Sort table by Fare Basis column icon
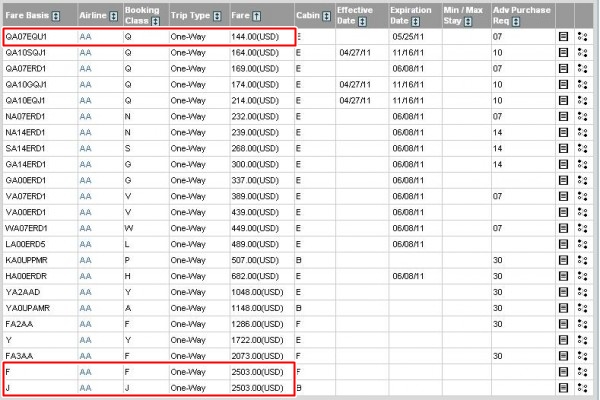The height and width of the screenshot is (400, 600). pos(56,16)
